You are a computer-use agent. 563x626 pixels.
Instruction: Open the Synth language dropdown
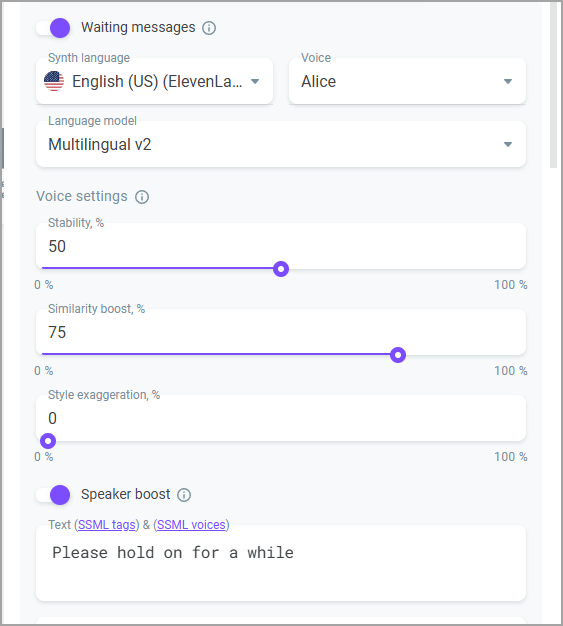click(155, 81)
